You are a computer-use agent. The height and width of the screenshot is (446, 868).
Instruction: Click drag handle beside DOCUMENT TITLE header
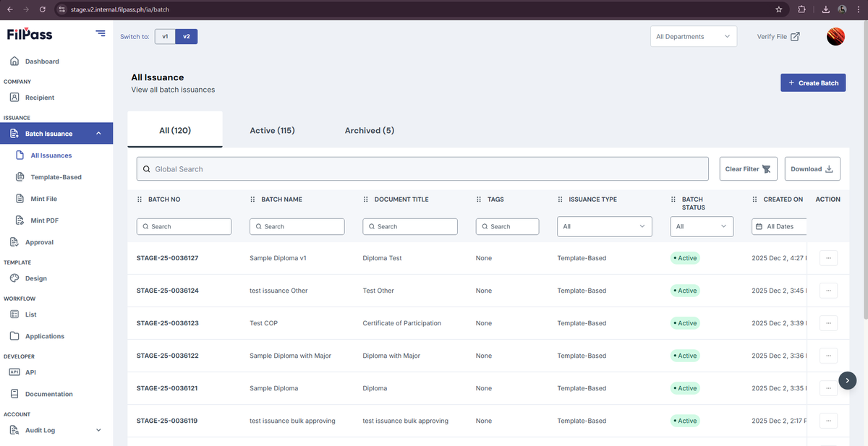pyautogui.click(x=366, y=200)
